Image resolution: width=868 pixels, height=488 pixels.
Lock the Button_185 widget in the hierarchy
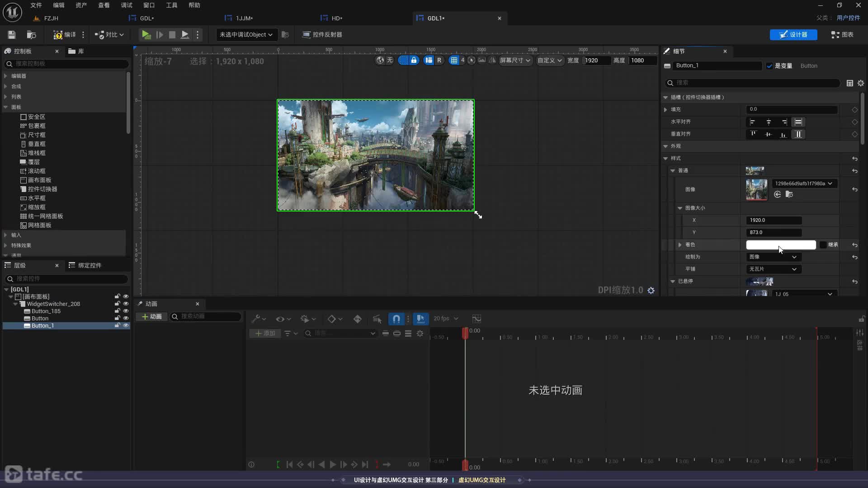(x=117, y=311)
